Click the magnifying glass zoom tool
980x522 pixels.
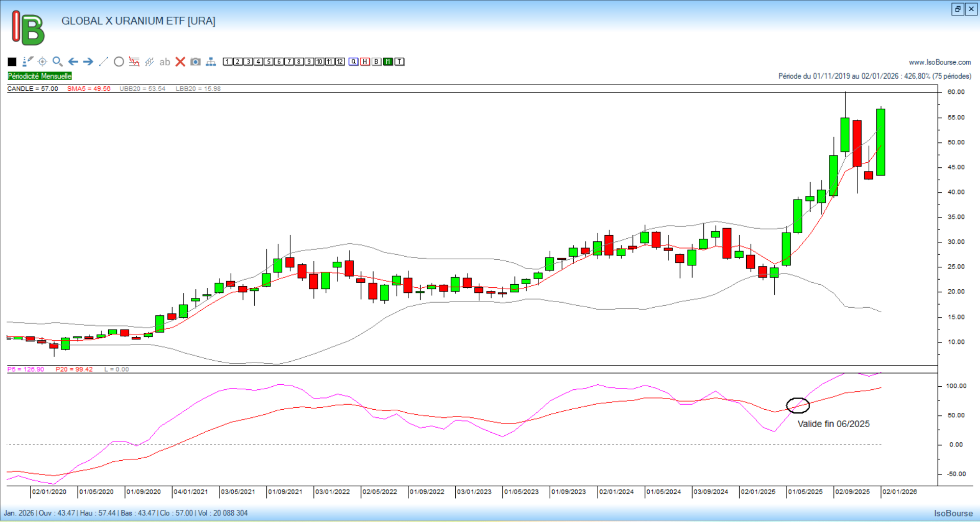[x=58, y=62]
